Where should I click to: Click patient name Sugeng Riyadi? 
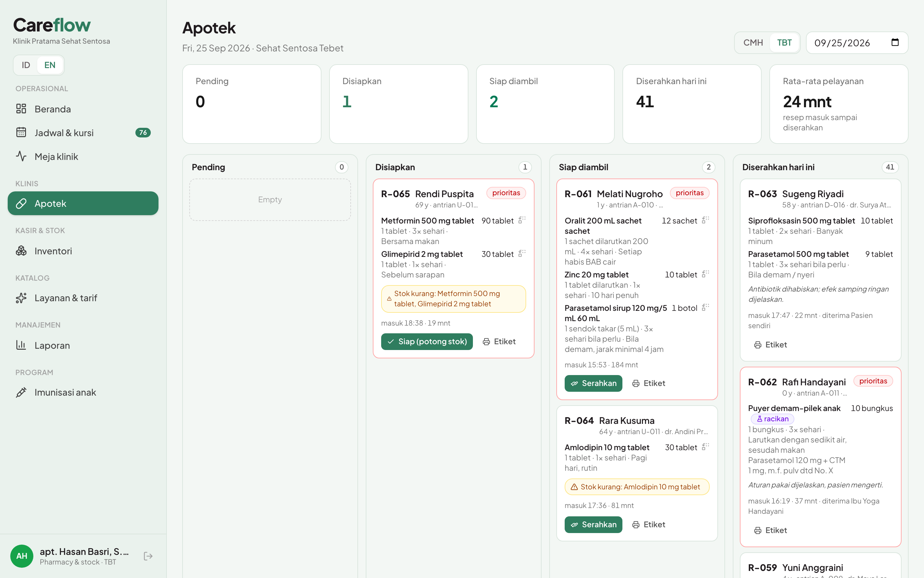(812, 194)
